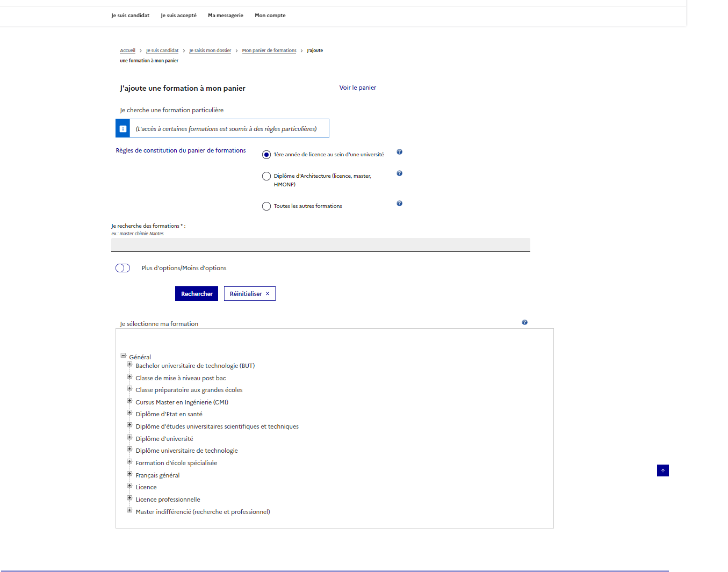
Task: Open Règles de constitution du panier link
Action: (x=181, y=150)
